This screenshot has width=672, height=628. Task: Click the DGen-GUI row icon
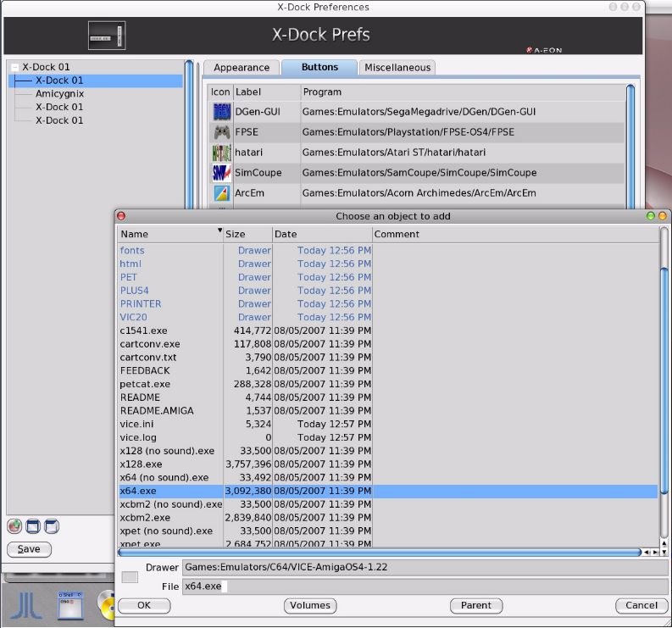[x=222, y=112]
